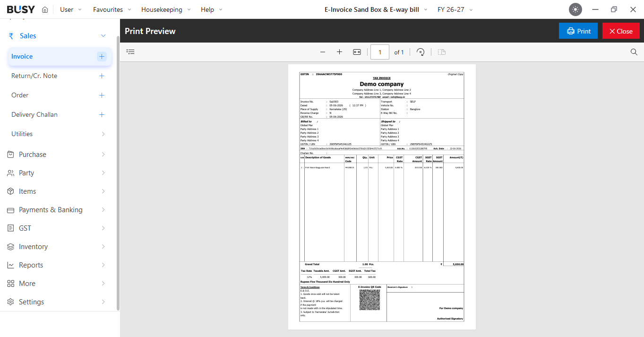Click the Settings gear icon

pos(10,302)
